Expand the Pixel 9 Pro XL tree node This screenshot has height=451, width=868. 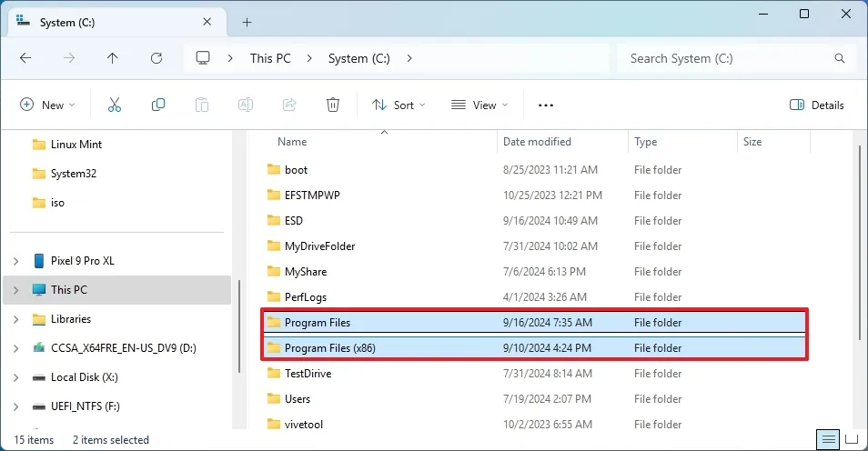pyautogui.click(x=16, y=261)
